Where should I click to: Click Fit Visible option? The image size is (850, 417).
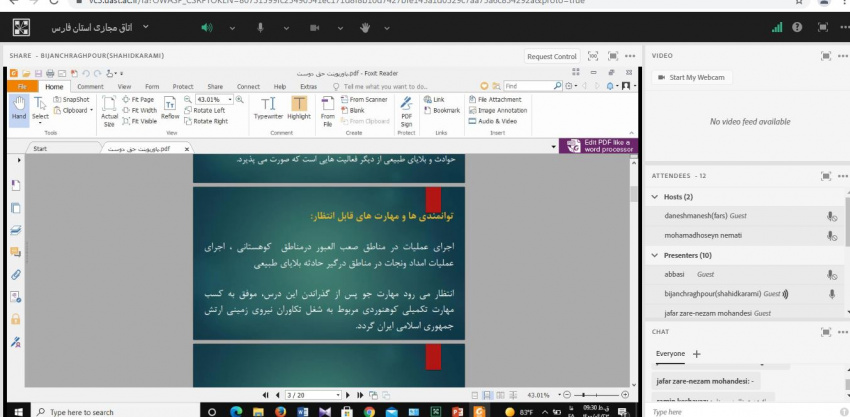pyautogui.click(x=139, y=121)
